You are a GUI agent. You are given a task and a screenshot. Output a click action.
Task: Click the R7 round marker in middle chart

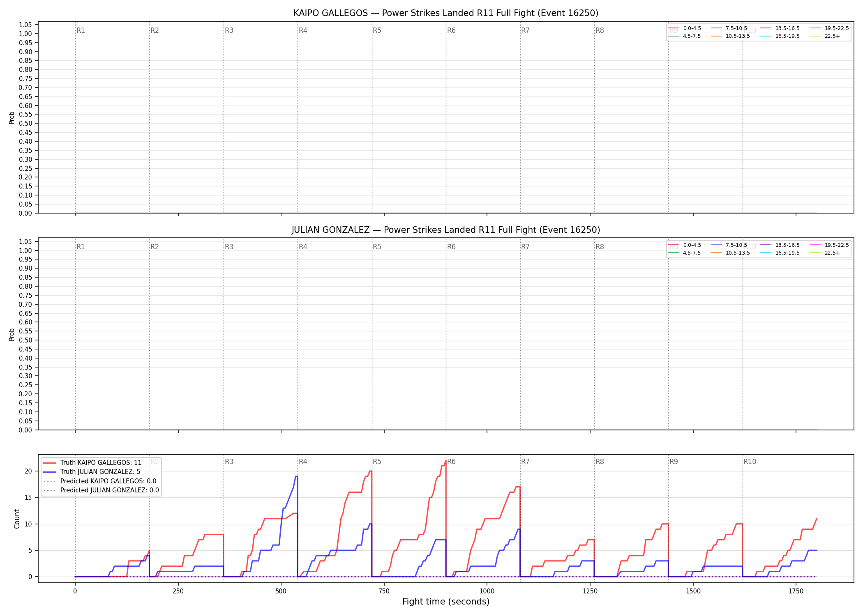(x=525, y=247)
